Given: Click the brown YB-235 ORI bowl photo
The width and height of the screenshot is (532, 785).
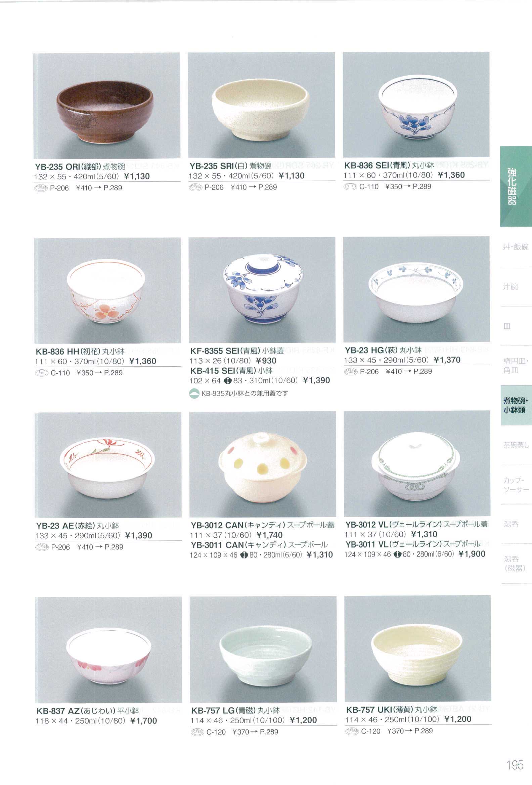Looking at the screenshot, I should click(106, 106).
